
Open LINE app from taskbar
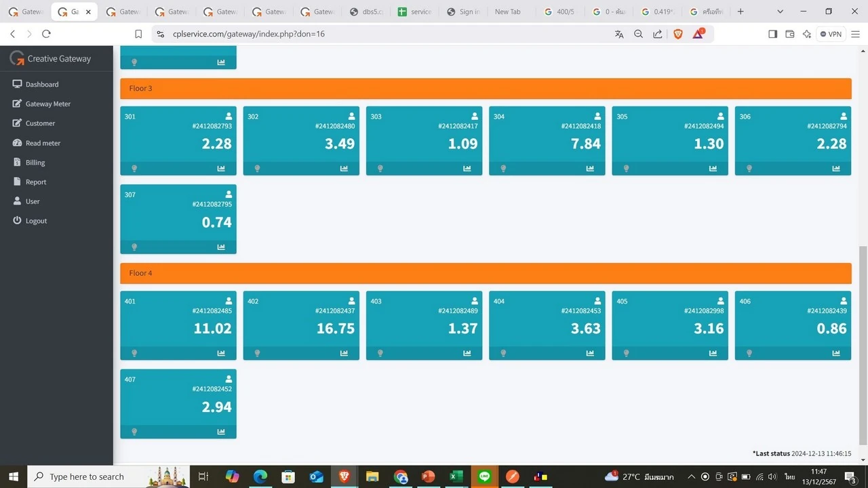point(484,477)
